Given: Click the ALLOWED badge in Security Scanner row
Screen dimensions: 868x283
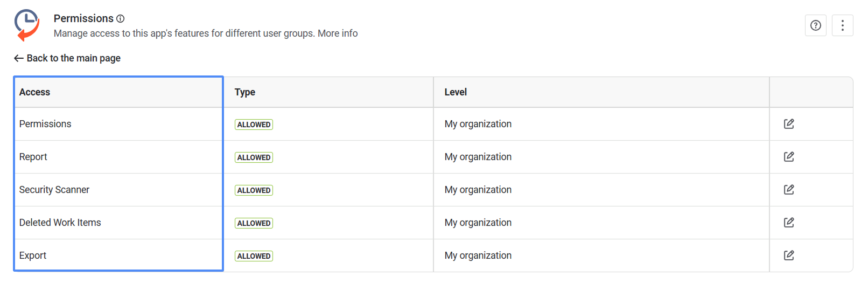Looking at the screenshot, I should coord(254,190).
